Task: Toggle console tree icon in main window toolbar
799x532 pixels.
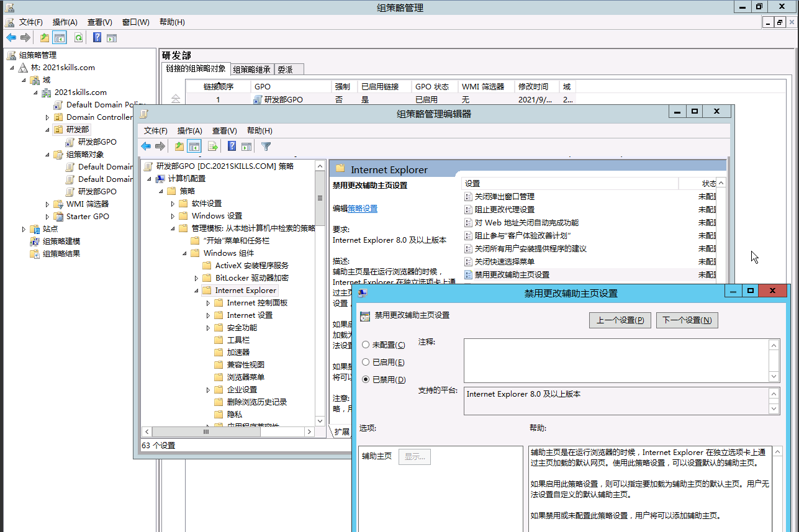Action: 60,37
